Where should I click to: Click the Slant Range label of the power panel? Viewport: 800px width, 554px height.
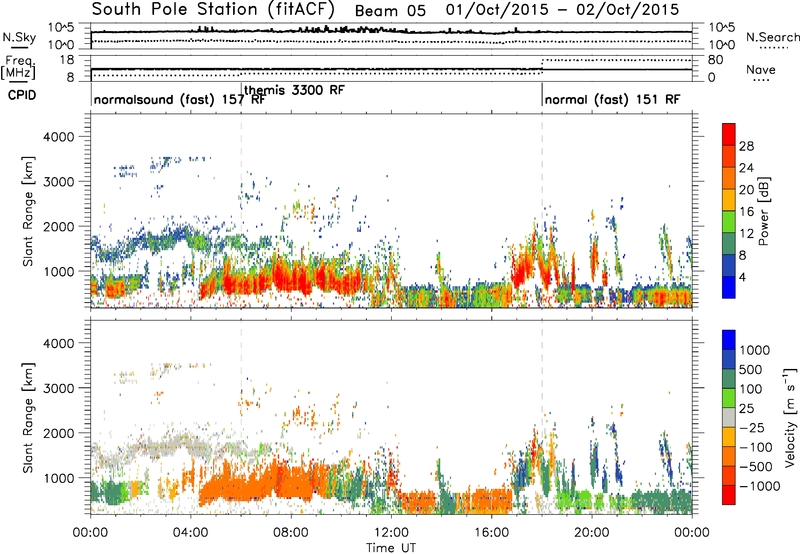(28, 211)
